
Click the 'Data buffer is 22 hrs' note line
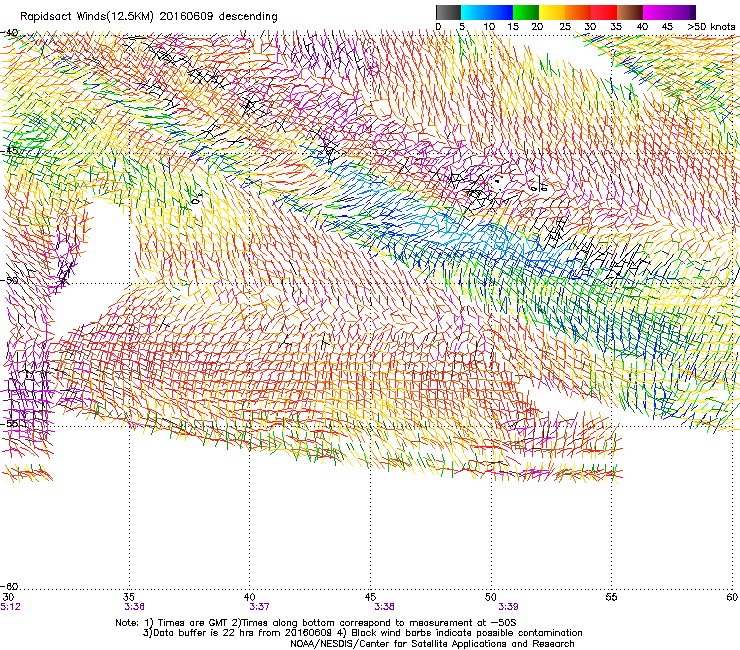[x=362, y=633]
